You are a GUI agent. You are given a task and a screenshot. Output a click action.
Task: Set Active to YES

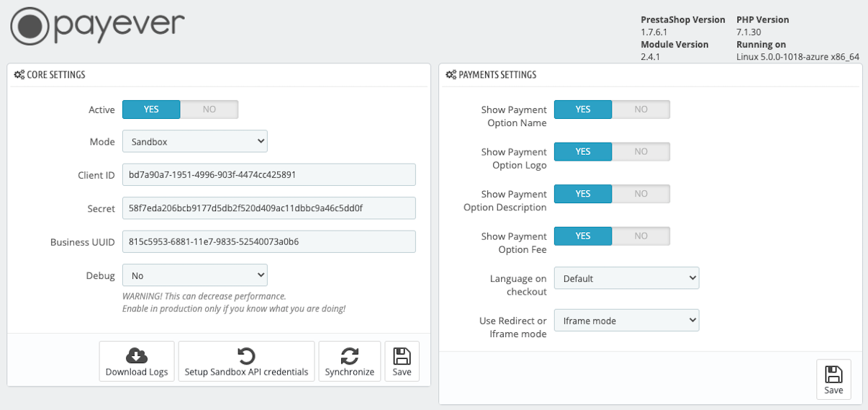tap(151, 110)
